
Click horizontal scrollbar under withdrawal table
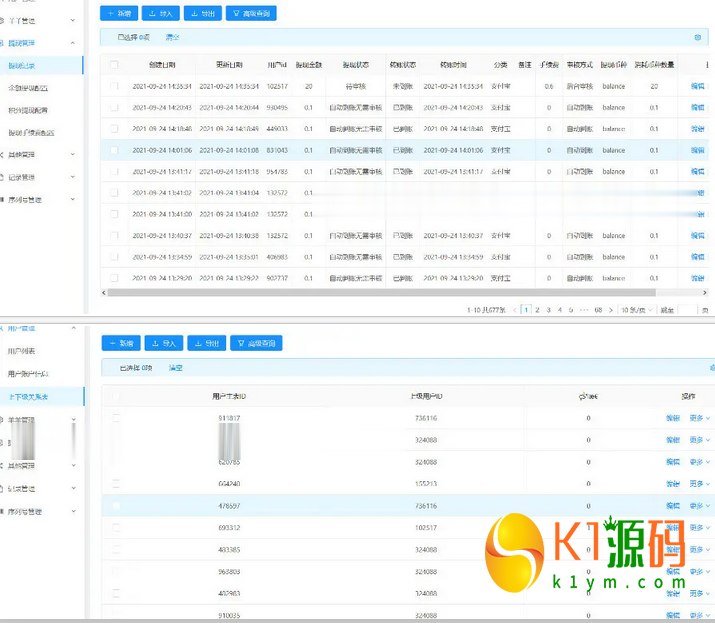(x=380, y=293)
